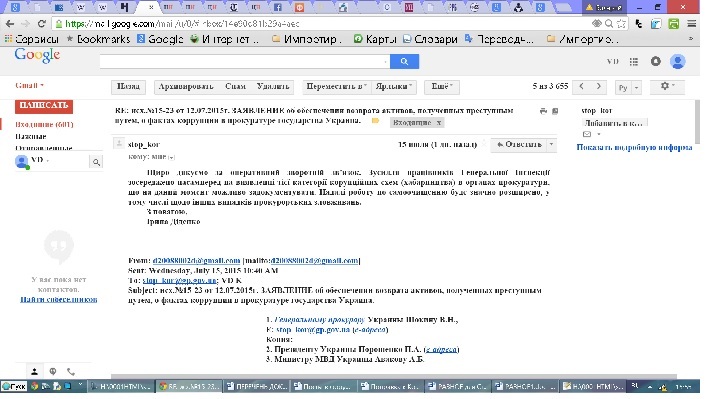Click the blue Gmail search button
The height and width of the screenshot is (399, 712).
[x=404, y=61]
